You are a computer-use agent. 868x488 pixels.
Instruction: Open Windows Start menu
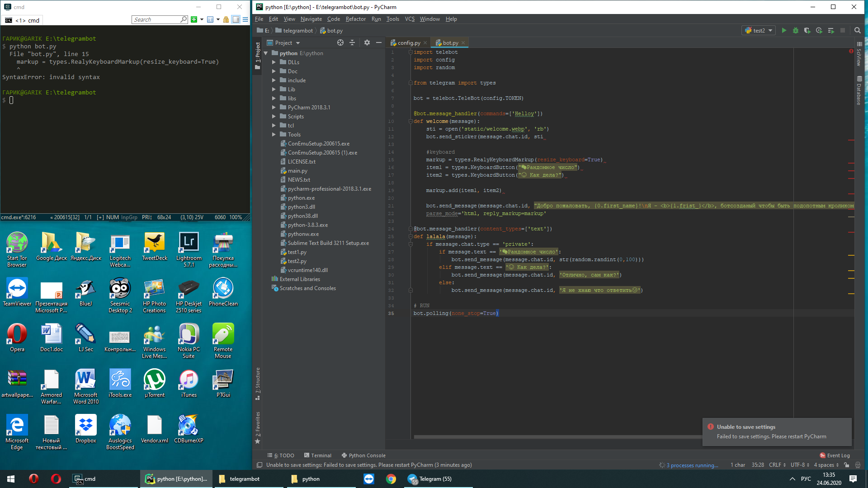point(11,479)
